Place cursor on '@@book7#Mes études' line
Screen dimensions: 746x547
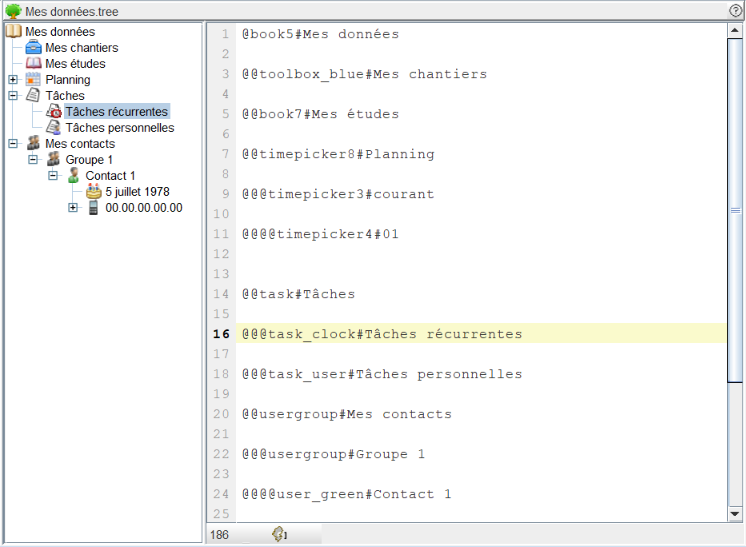(x=320, y=114)
